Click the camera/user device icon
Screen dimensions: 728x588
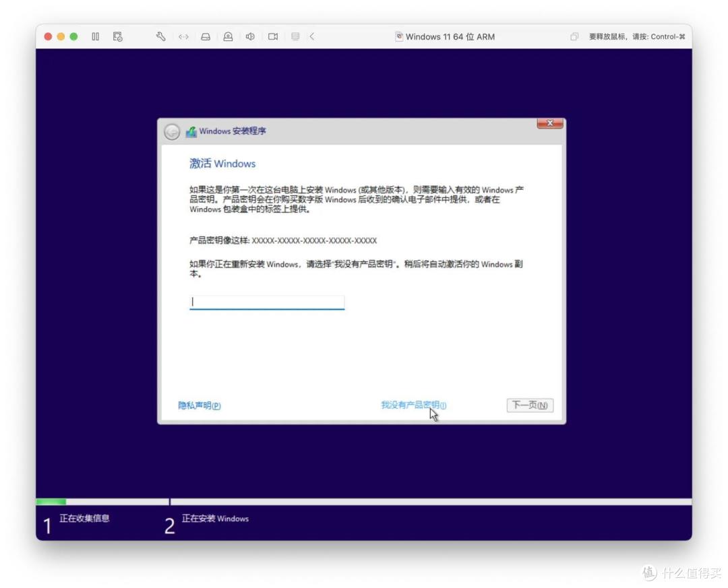pyautogui.click(x=228, y=36)
